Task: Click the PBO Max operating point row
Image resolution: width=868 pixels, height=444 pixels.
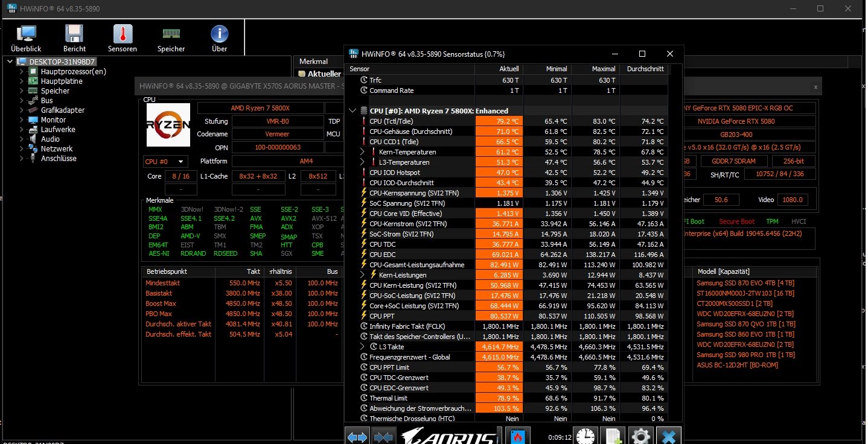Action: pyautogui.click(x=241, y=314)
